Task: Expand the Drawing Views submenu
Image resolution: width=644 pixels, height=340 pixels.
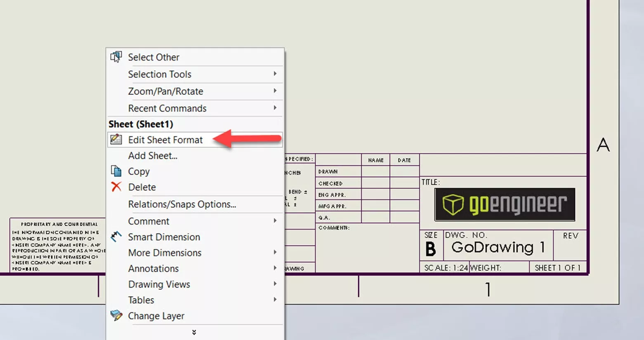Action: coord(159,284)
